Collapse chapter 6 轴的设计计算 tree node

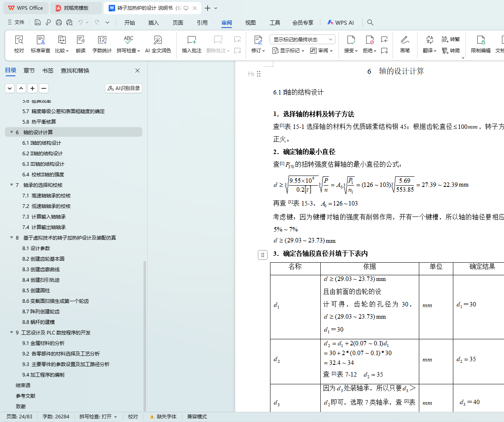(x=11, y=132)
